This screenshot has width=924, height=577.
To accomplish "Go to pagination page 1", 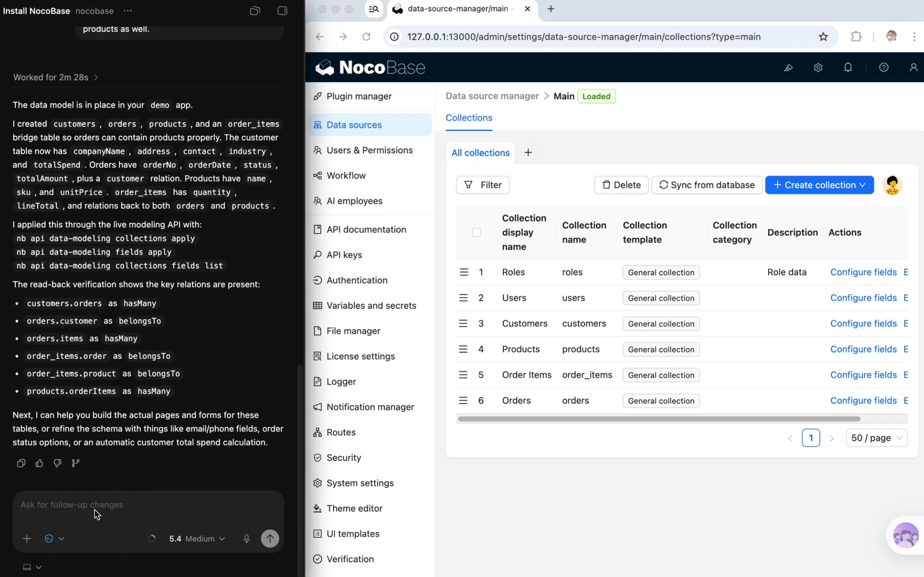I will point(811,438).
